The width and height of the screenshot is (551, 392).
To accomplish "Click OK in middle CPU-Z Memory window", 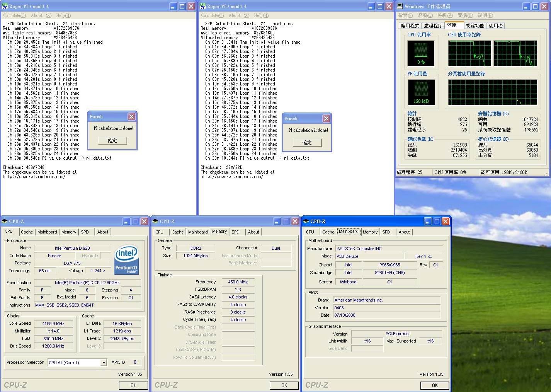I will pyautogui.click(x=284, y=385).
